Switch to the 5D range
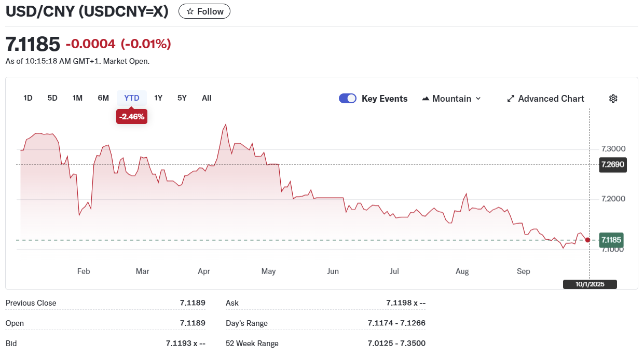The height and width of the screenshot is (357, 644). 52,98
